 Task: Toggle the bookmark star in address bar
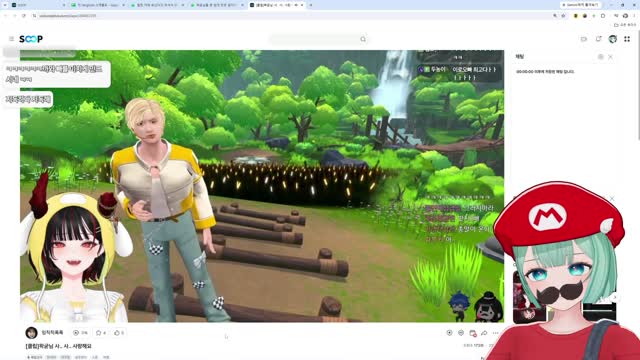pyautogui.click(x=563, y=16)
